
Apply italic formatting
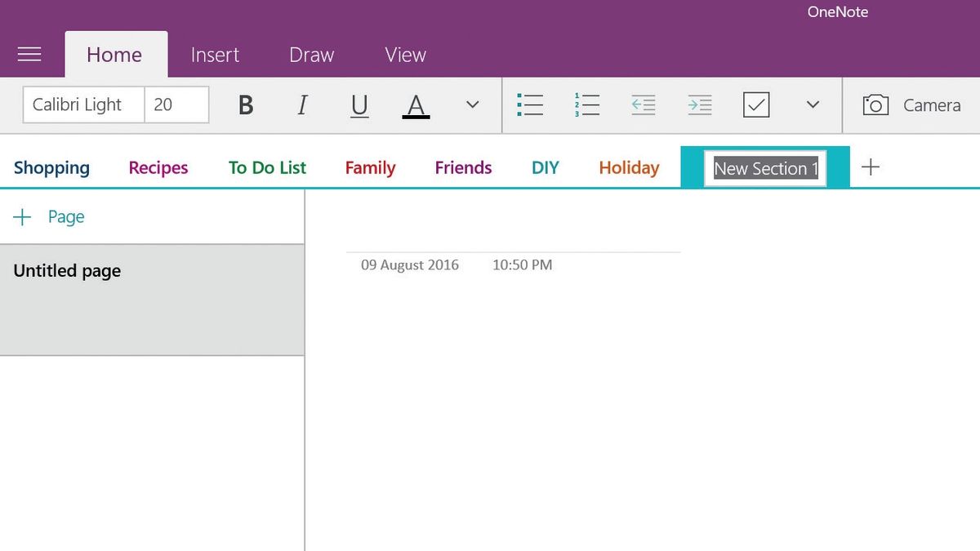tap(301, 104)
